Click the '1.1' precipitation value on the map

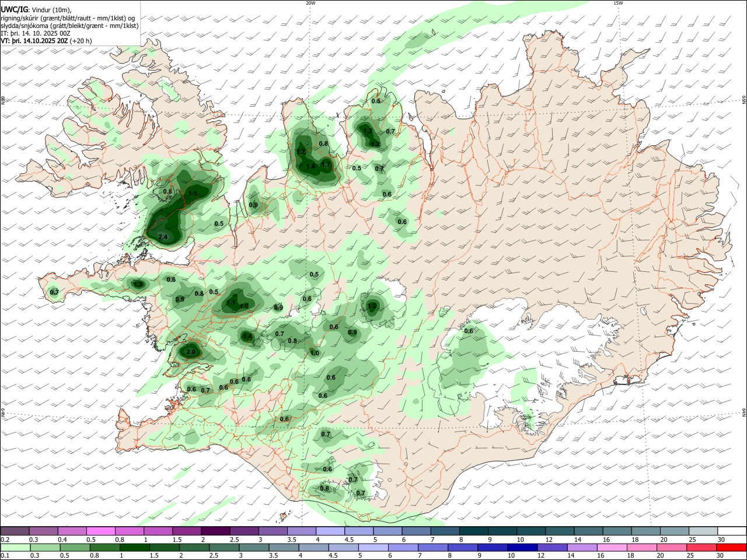231,303
